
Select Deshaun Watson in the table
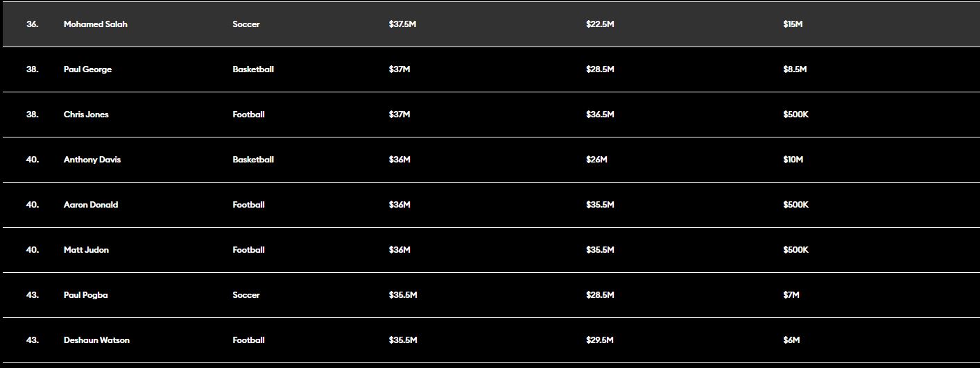coord(96,340)
